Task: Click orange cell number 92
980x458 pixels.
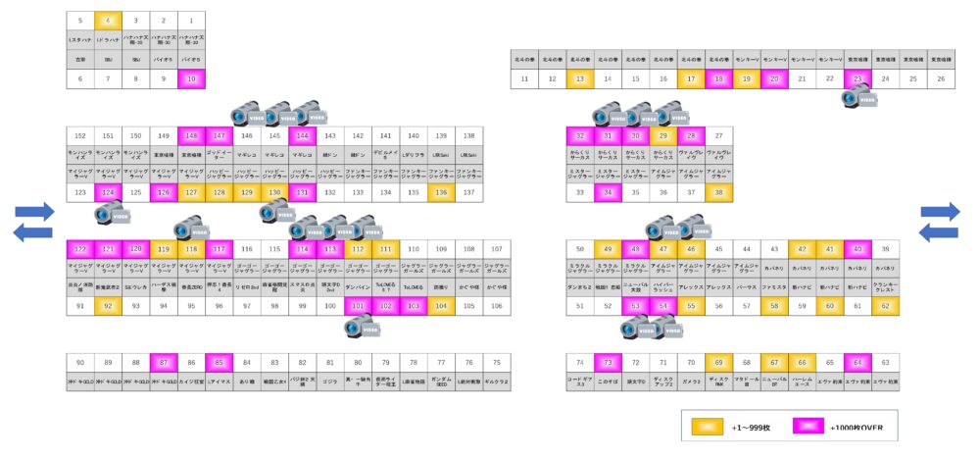Action: pyautogui.click(x=108, y=306)
